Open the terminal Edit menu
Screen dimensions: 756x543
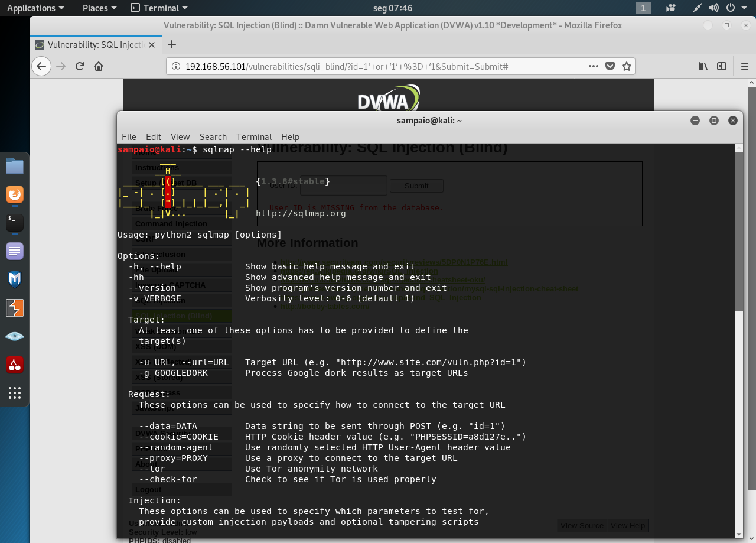pyautogui.click(x=154, y=136)
